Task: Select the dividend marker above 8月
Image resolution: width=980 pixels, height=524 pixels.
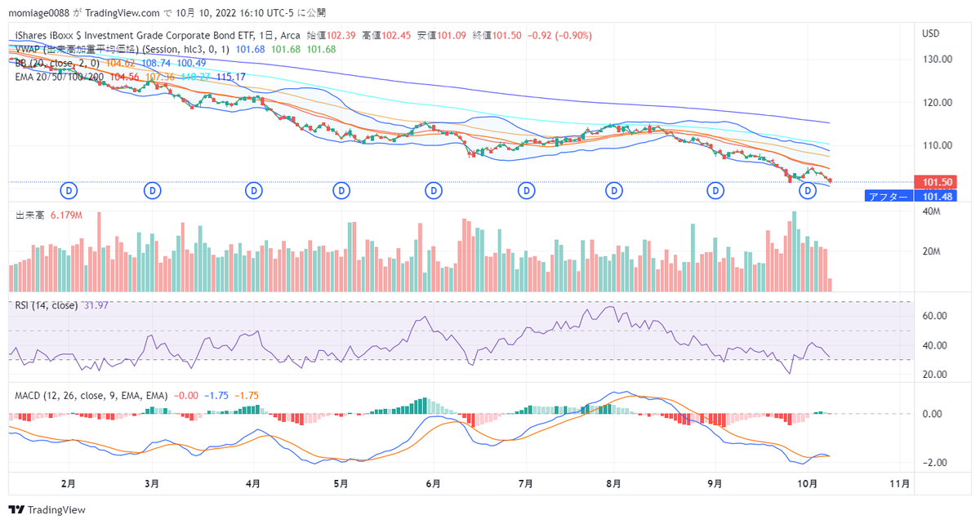Action: (x=614, y=190)
